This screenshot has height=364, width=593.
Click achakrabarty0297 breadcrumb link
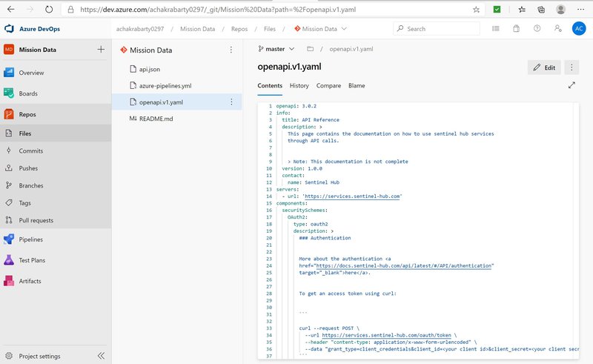tap(140, 29)
